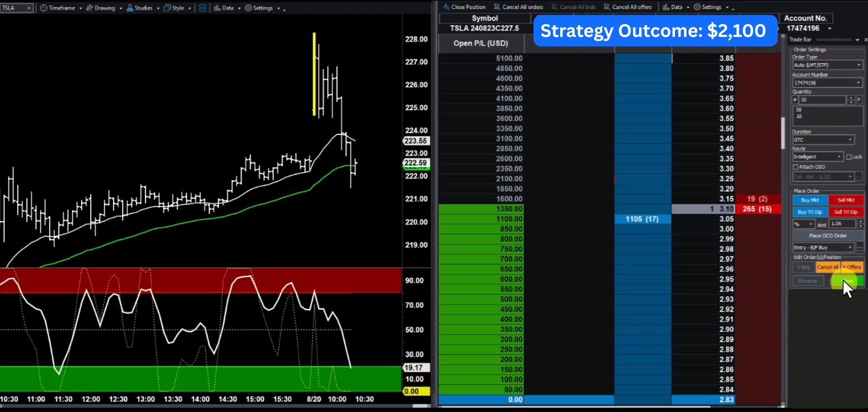Click the Buy Mkt button
Screen dimensions: 868x412
tap(809, 200)
